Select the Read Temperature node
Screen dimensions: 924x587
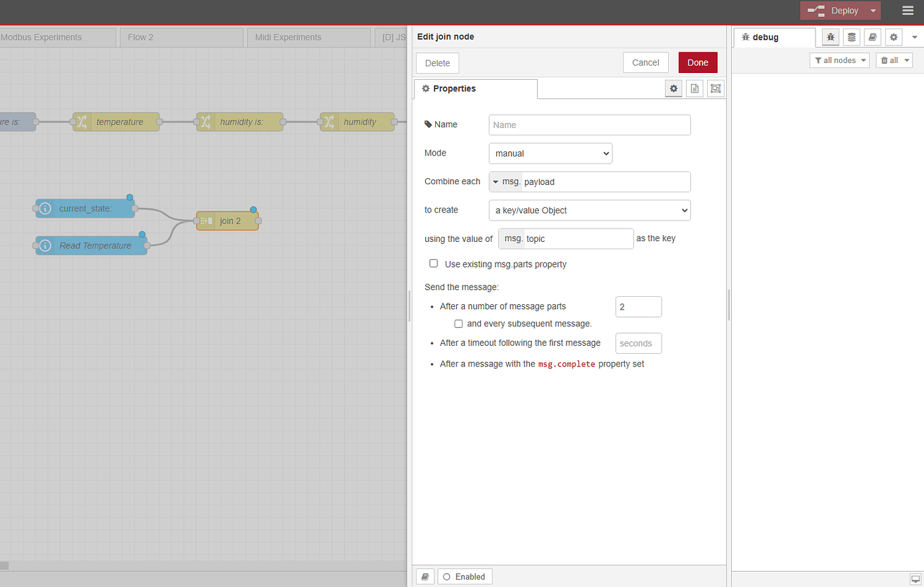click(x=91, y=246)
